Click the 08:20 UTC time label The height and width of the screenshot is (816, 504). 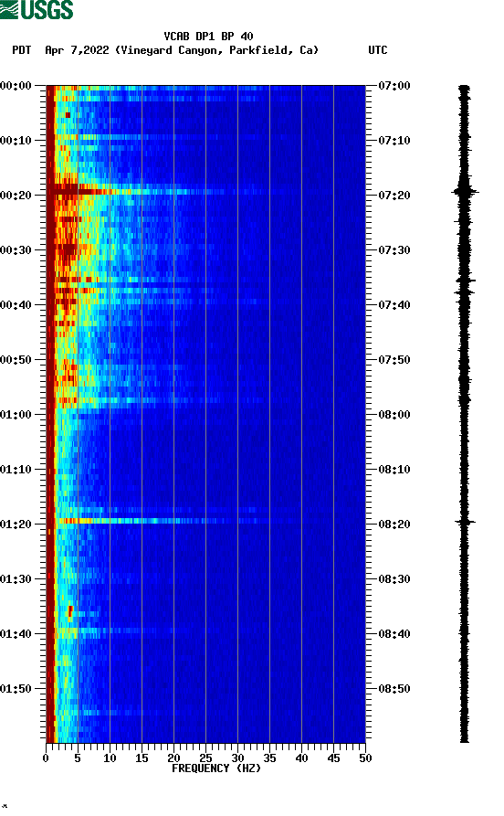pyautogui.click(x=394, y=525)
